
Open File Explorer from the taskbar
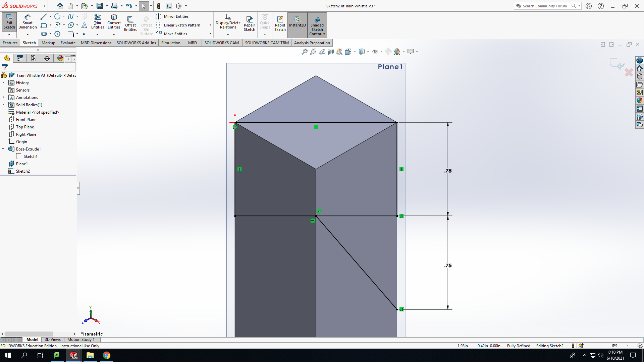tap(90, 355)
